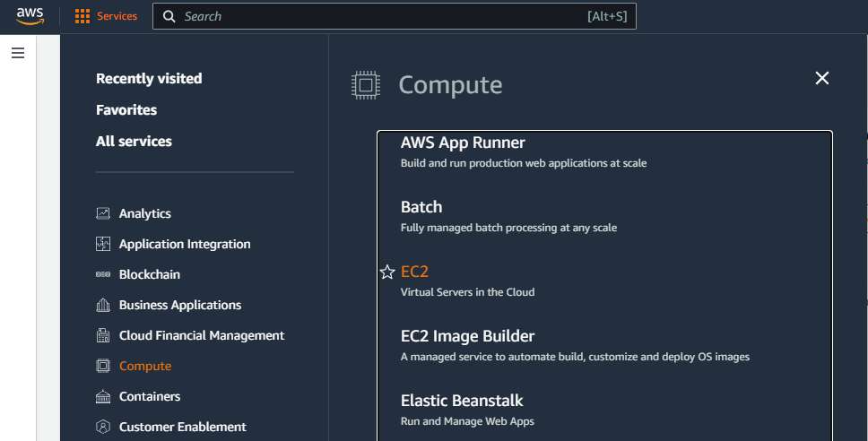Open the Recently visited section
Viewport: 868px width, 441px height.
point(149,79)
